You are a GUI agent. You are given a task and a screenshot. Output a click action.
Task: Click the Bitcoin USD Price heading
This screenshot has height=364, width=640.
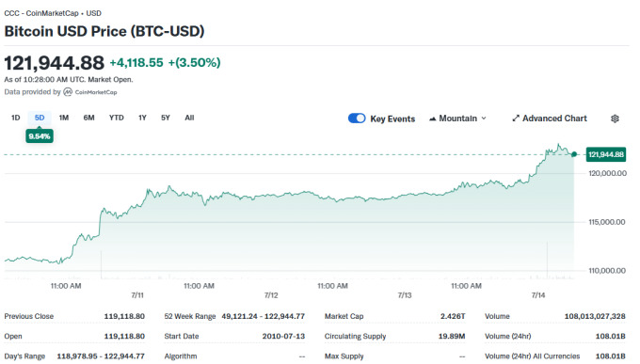click(x=104, y=31)
